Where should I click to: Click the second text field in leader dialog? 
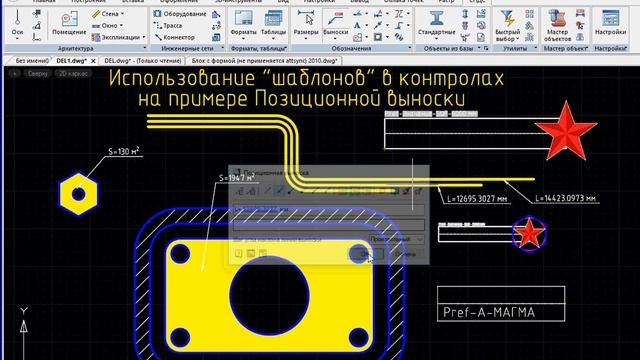(329, 225)
